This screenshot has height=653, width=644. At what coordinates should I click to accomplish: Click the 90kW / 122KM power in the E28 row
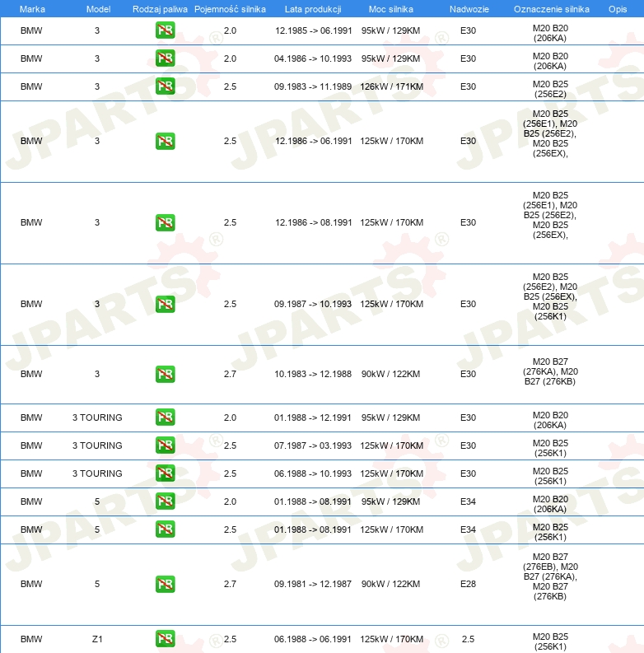tap(390, 584)
